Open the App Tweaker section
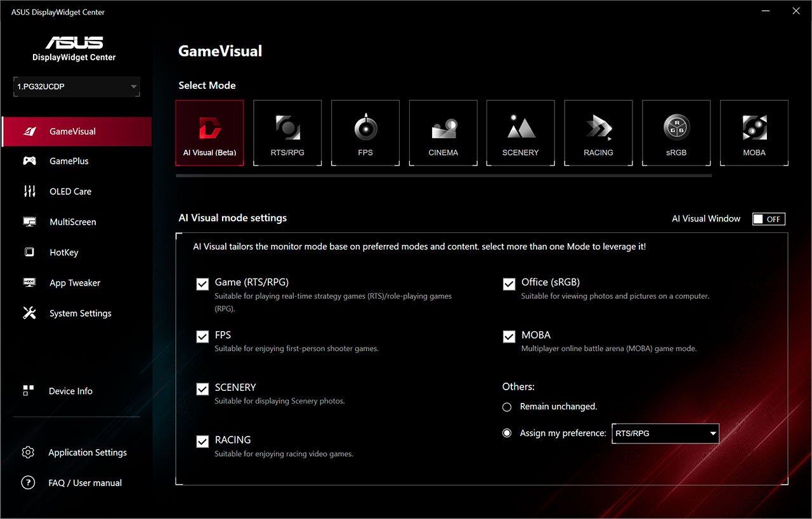This screenshot has width=812, height=519. pyautogui.click(x=76, y=283)
